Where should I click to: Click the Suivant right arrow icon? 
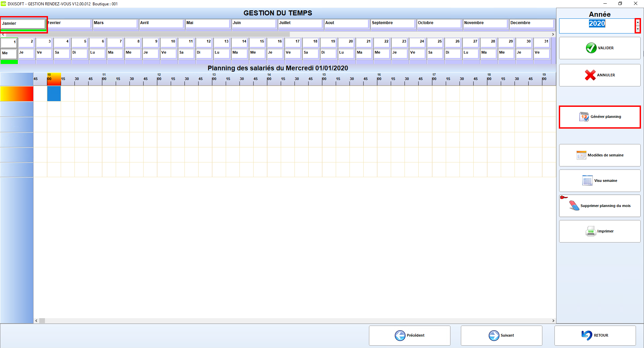[494, 335]
